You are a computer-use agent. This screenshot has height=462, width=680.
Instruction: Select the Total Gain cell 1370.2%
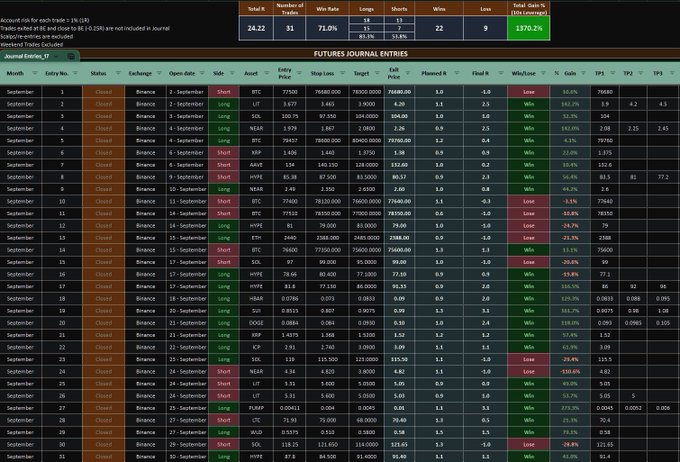point(529,28)
